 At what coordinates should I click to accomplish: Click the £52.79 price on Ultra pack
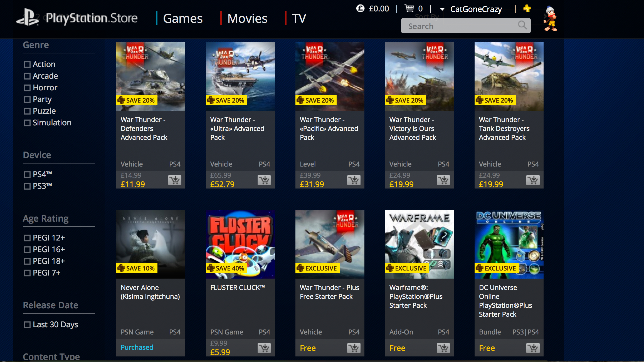pyautogui.click(x=222, y=184)
